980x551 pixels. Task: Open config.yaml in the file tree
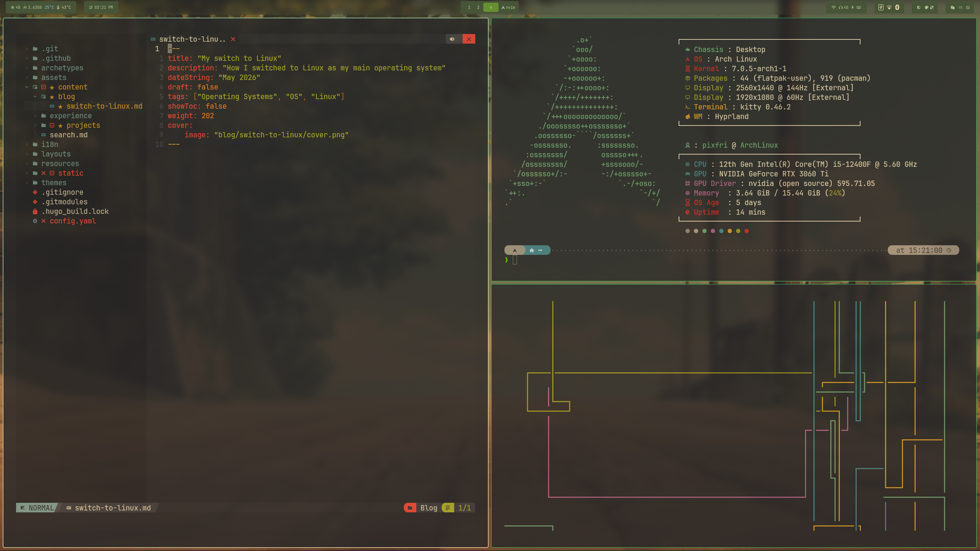(73, 221)
